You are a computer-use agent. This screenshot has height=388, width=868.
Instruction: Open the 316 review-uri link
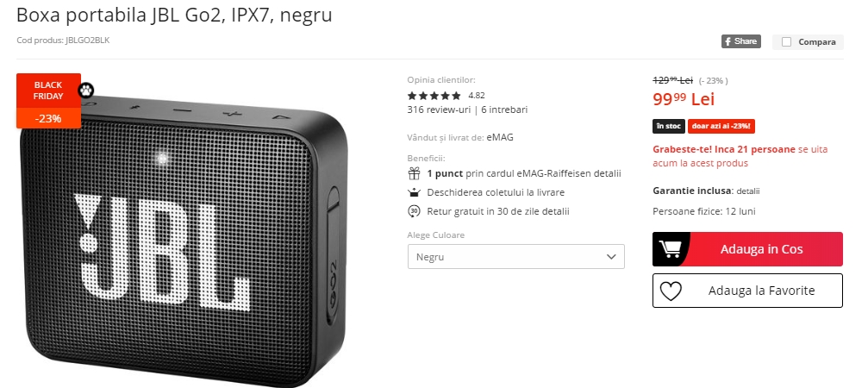[x=439, y=110]
